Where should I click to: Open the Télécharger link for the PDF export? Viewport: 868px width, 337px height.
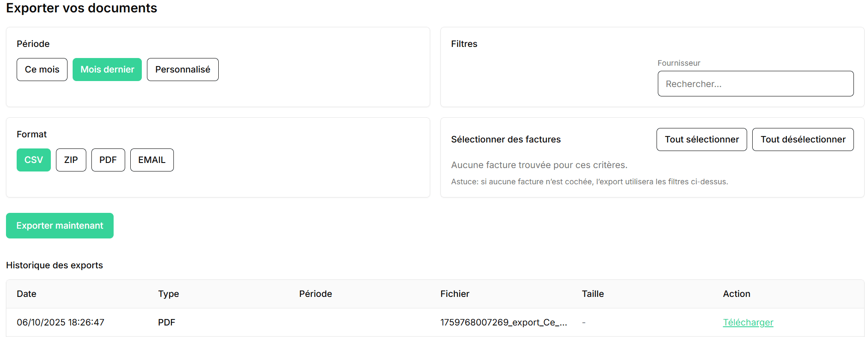[748, 322]
